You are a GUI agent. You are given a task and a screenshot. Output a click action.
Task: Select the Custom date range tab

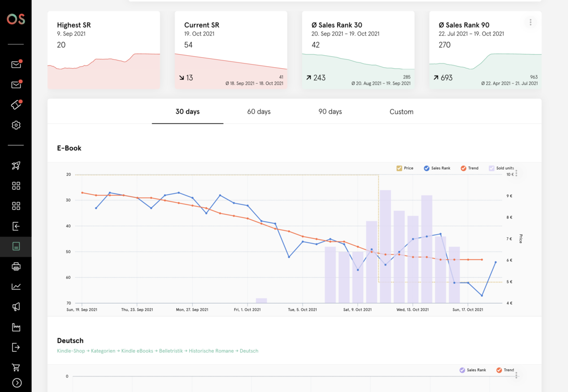coord(401,112)
